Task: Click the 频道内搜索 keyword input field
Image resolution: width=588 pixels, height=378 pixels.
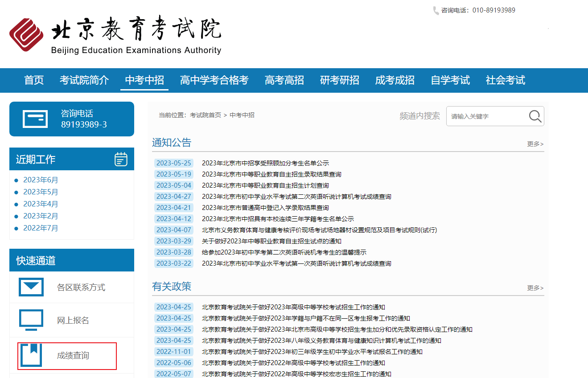Action: pyautogui.click(x=486, y=116)
